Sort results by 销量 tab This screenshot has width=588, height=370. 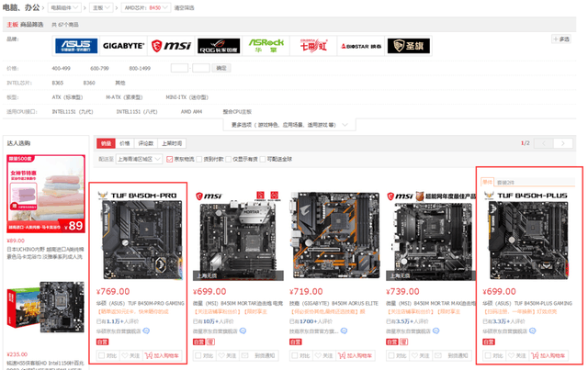(107, 143)
